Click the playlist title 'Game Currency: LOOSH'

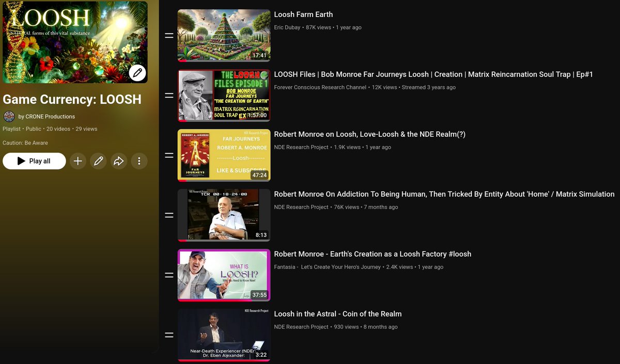click(x=72, y=99)
